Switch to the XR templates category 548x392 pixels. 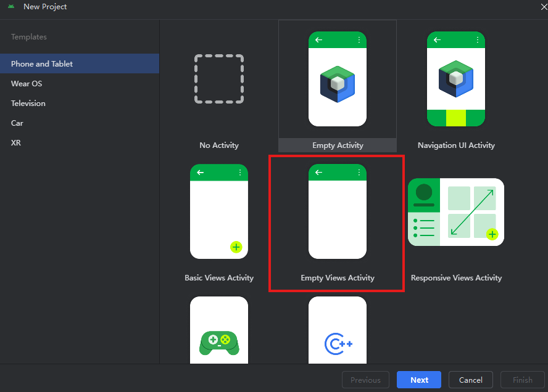tap(15, 142)
